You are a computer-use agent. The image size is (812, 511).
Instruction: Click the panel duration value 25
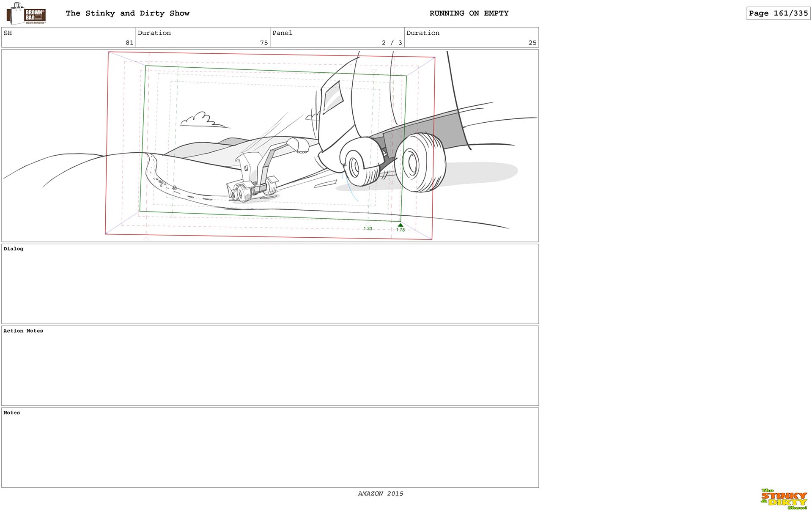pos(532,43)
